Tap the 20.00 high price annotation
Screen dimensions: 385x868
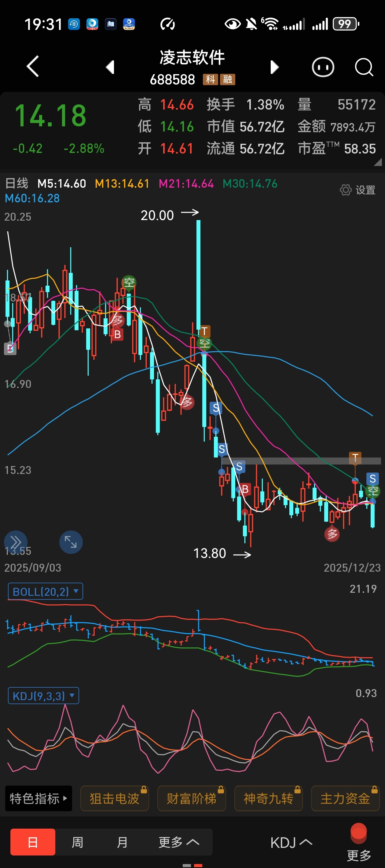pos(157,215)
